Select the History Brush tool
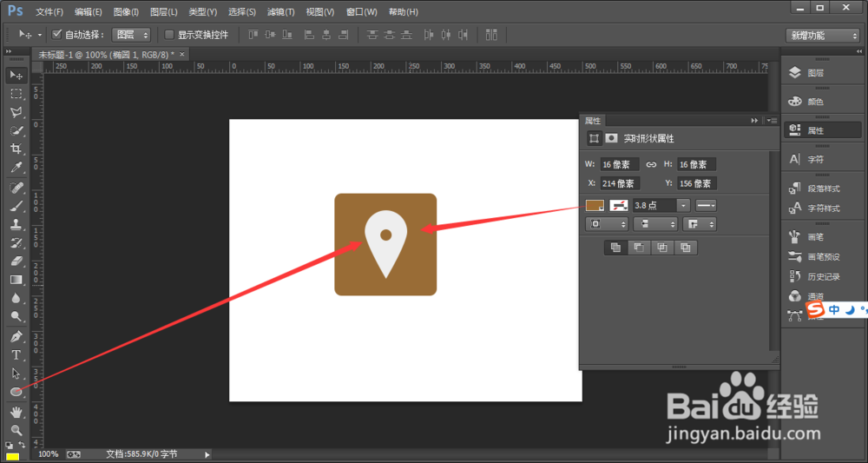 pos(16,243)
